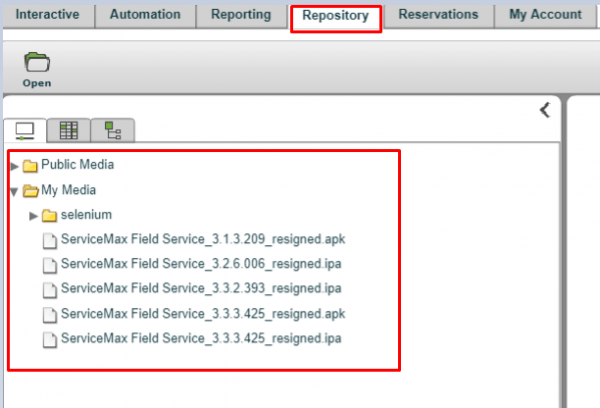Viewport: 600px width, 408px height.
Task: Click file icon of 3.1.3.209 apk
Action: coord(50,241)
